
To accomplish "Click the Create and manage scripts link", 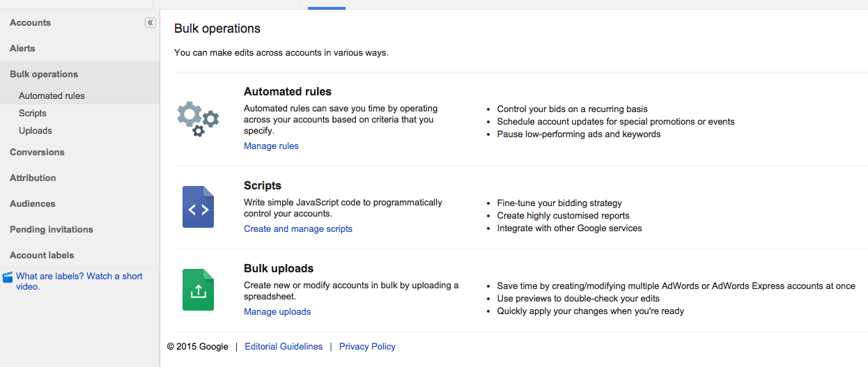I will pyautogui.click(x=298, y=228).
